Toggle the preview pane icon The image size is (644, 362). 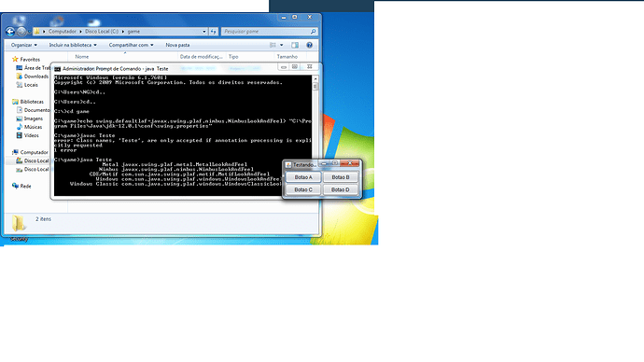click(295, 45)
